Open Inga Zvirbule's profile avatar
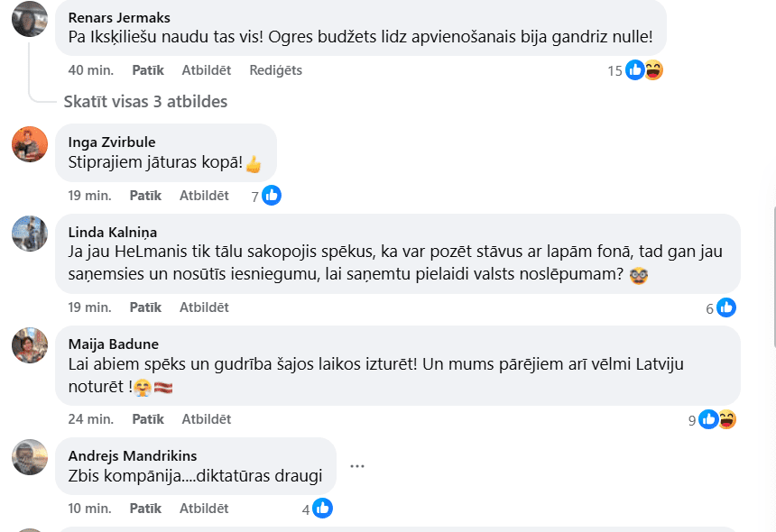The width and height of the screenshot is (776, 532). [30, 144]
